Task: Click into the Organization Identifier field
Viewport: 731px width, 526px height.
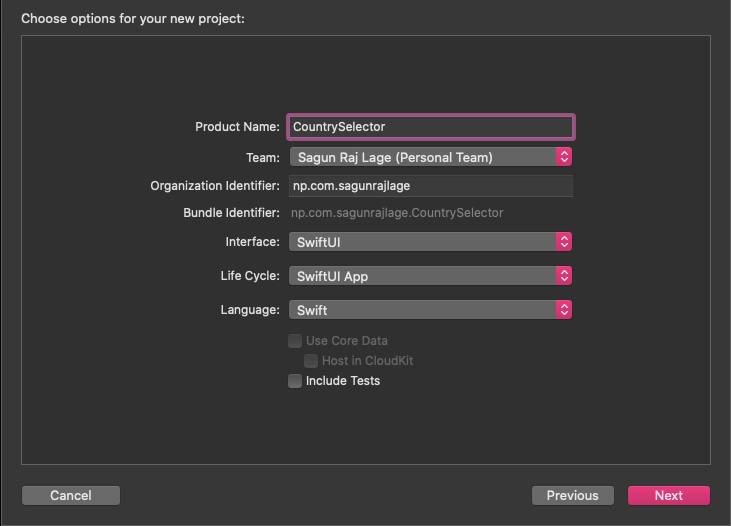Action: point(430,186)
